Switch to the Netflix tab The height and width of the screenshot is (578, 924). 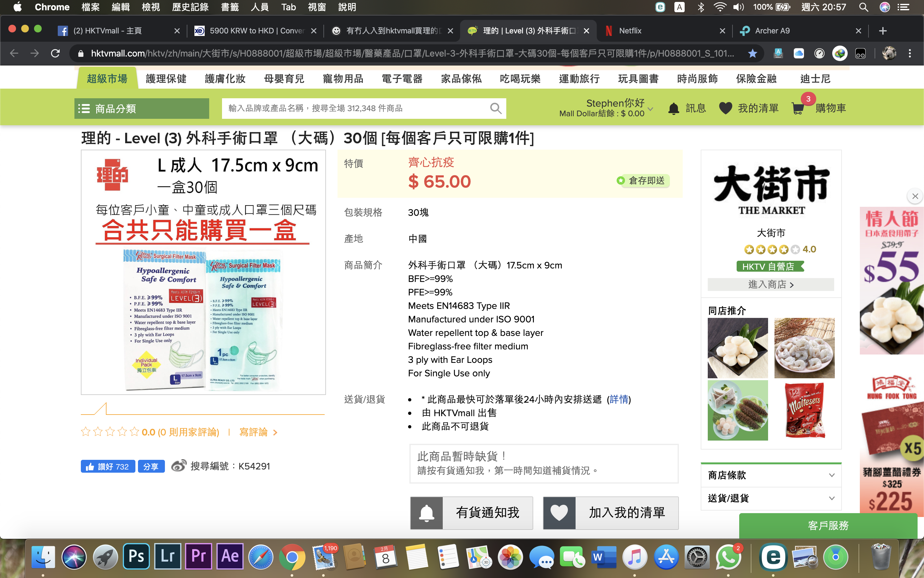point(665,31)
